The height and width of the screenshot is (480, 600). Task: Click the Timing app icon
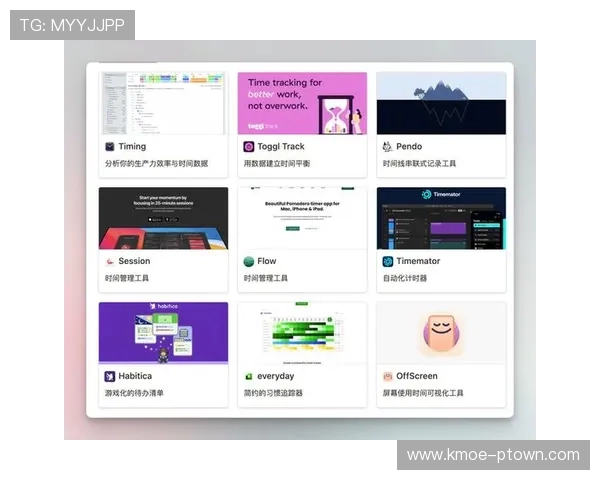(110, 147)
